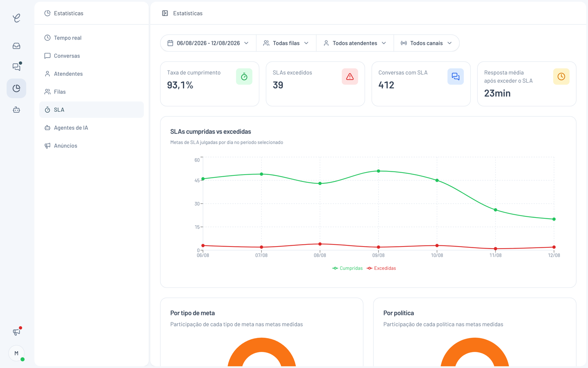Open the date range 06/08/2026 - 12/08/2026 dropdown

[x=208, y=43]
